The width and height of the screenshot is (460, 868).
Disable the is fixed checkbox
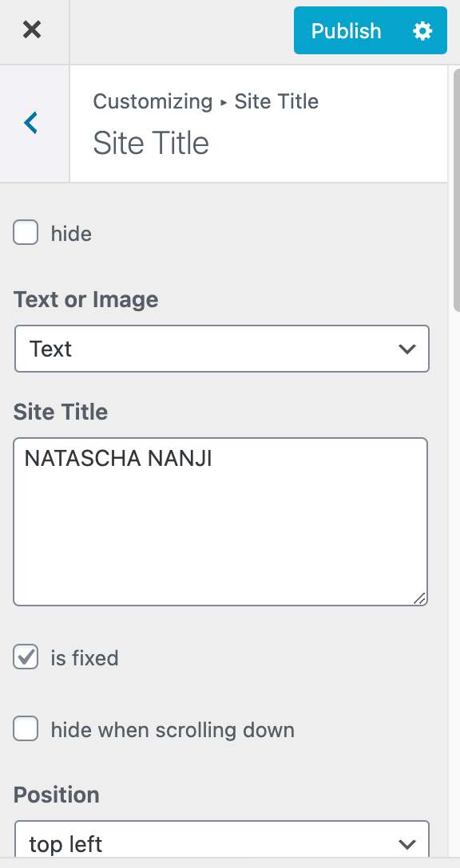[x=26, y=657]
